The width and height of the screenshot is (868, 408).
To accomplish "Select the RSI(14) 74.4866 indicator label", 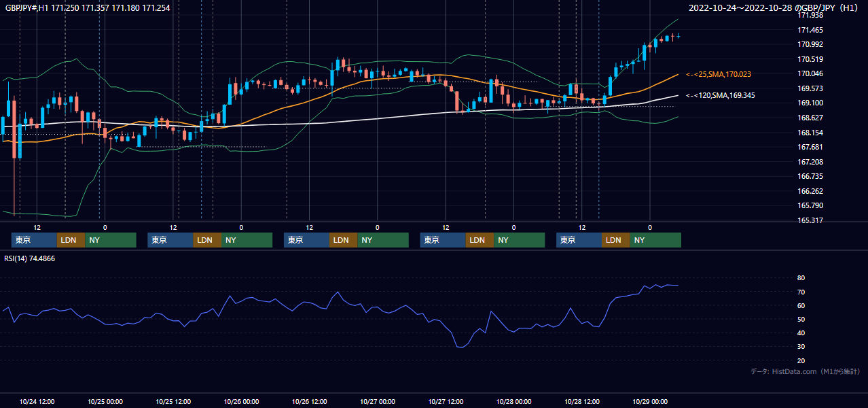I will point(30,258).
